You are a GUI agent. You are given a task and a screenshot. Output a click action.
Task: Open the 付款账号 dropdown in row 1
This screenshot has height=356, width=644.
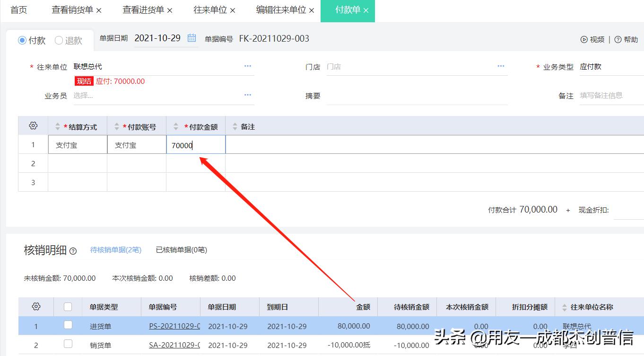pyautogui.click(x=137, y=144)
